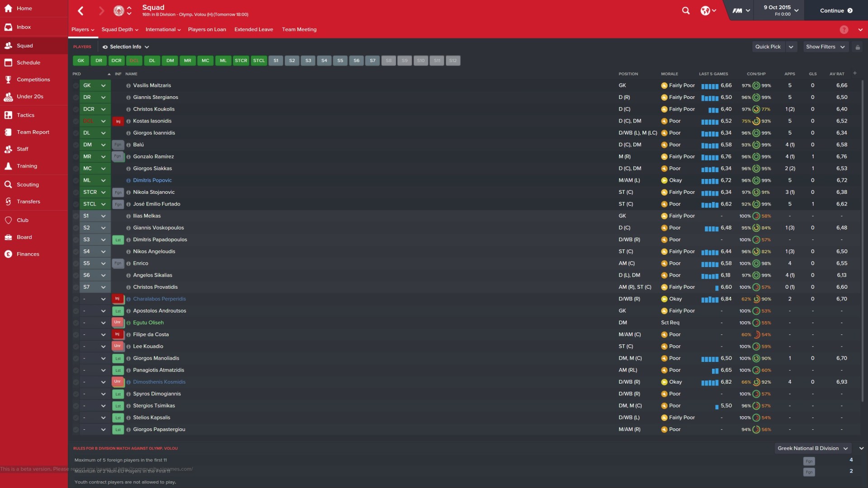Click the help question mark icon
The image size is (868, 488).
(x=844, y=29)
